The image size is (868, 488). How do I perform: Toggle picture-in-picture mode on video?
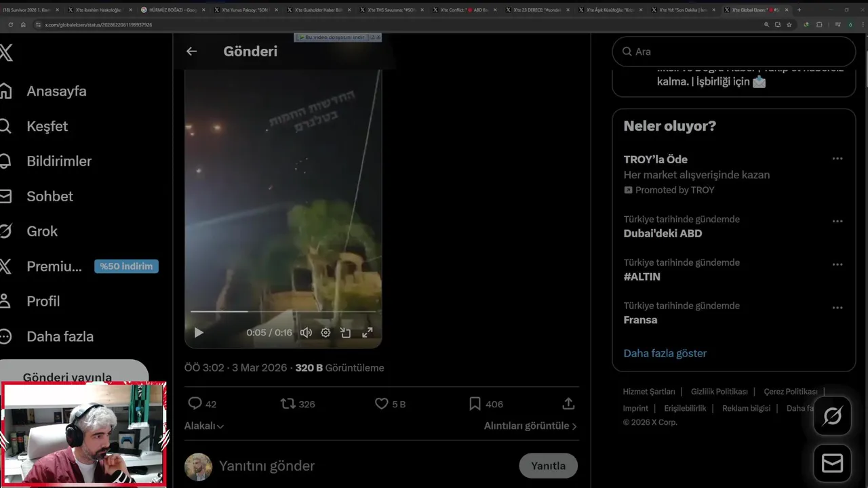pyautogui.click(x=346, y=333)
